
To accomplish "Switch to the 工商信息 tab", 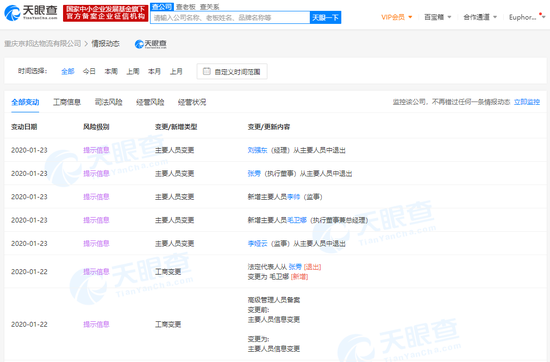I will click(x=67, y=102).
